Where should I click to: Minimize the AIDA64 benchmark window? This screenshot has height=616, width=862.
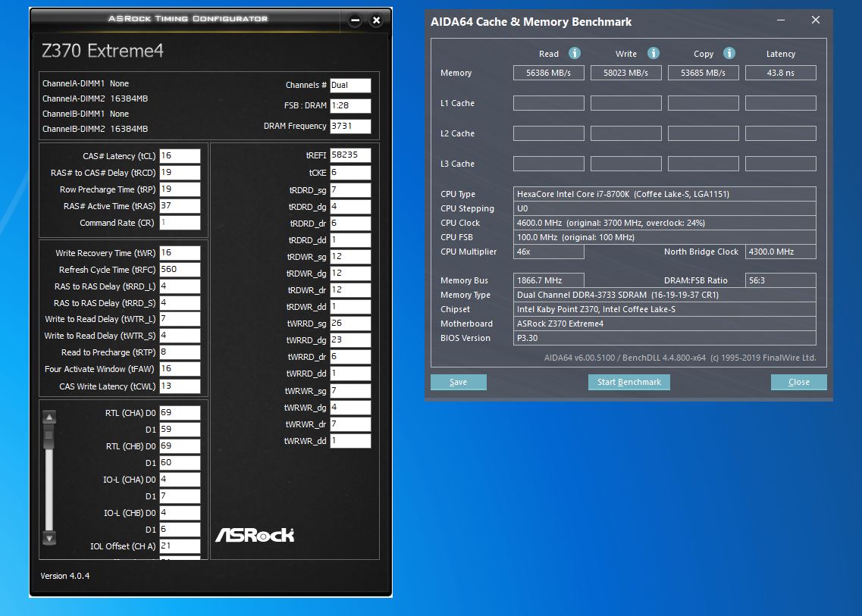781,20
